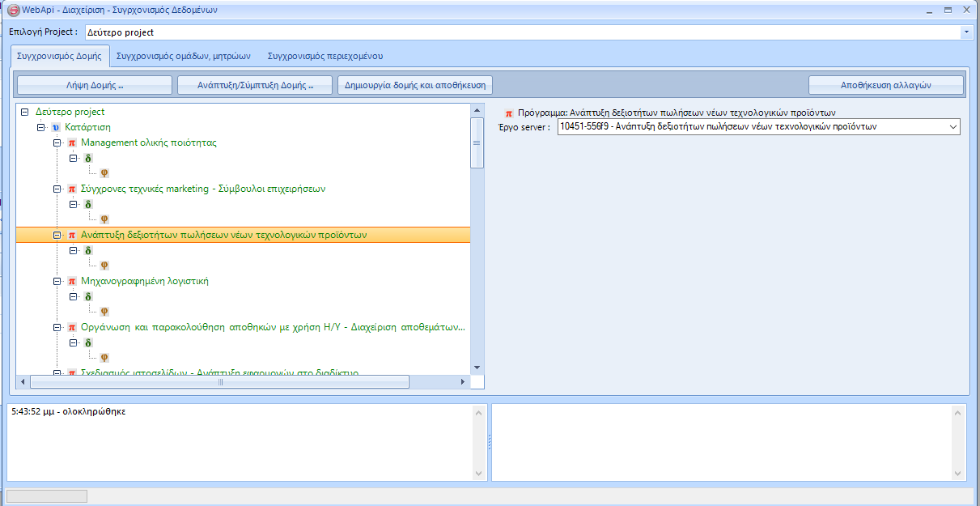The image size is (980, 506).
Task: Switch to Συγχρονισμός ομάδων, μητρώων tab
Action: [183, 57]
